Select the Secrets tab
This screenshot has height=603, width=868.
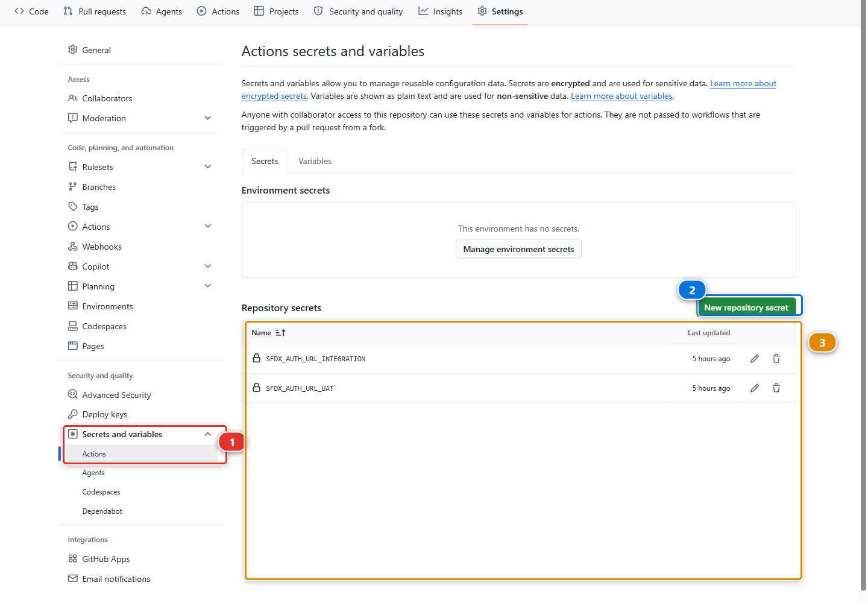265,161
